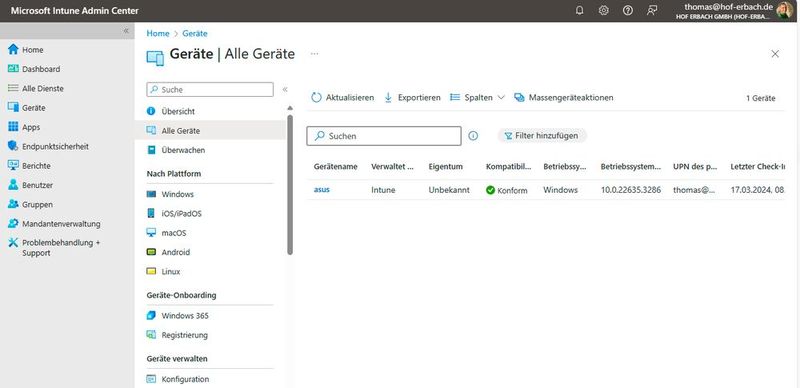Click the Windows 365 icon
The image size is (800, 388).
[x=151, y=316]
